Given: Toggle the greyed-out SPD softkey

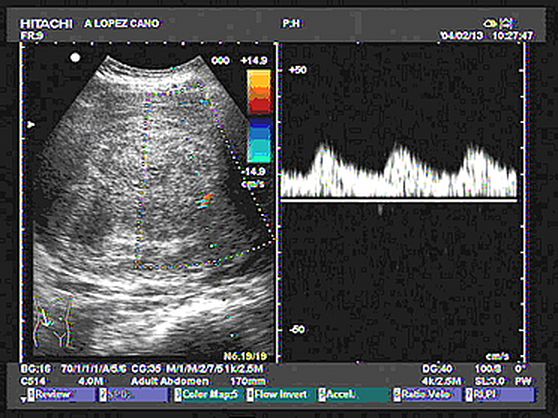Looking at the screenshot, I should (x=133, y=395).
